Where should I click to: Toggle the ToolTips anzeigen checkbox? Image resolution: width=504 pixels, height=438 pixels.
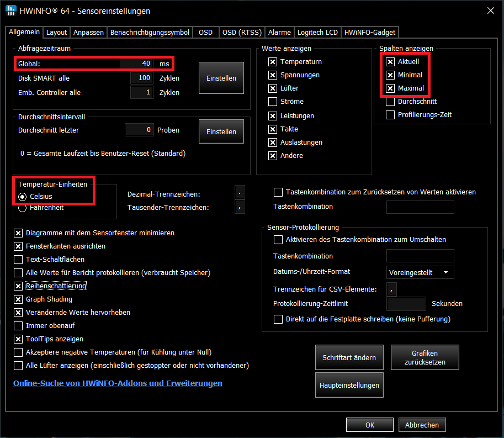[18, 339]
